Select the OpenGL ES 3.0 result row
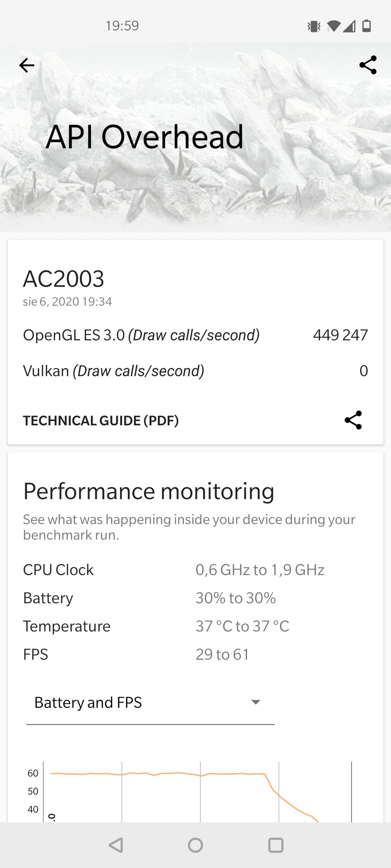 [x=195, y=335]
